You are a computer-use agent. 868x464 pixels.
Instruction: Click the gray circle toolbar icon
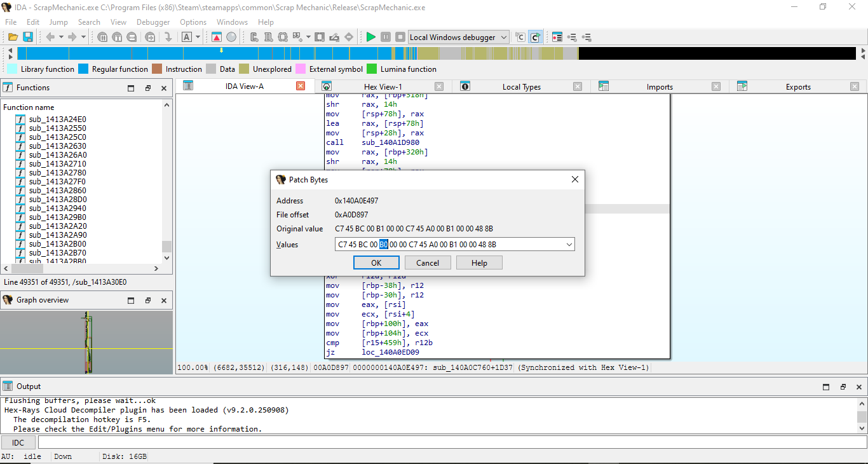[x=231, y=37]
